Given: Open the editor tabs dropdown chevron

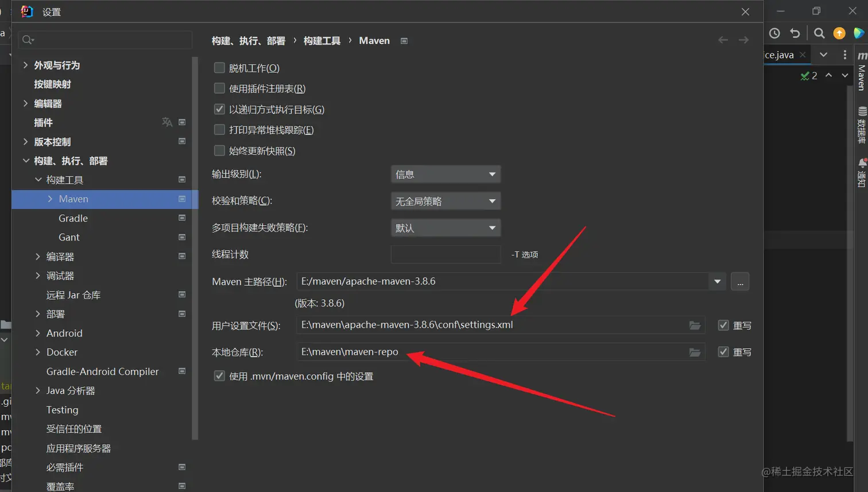Looking at the screenshot, I should coord(823,55).
